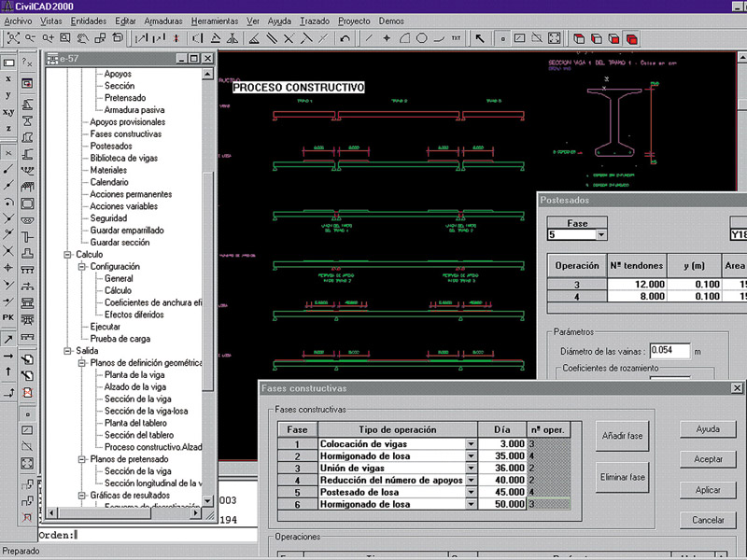Collapse the Calculo tree node
Screen dimensions: 747x560
[x=67, y=254]
